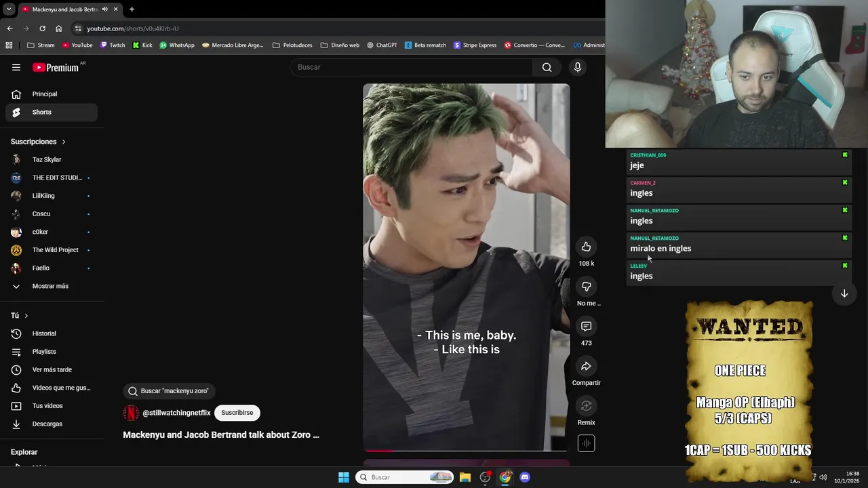Open c0ker channel subscription
Viewport: 868px width, 488px height.
coord(52,232)
